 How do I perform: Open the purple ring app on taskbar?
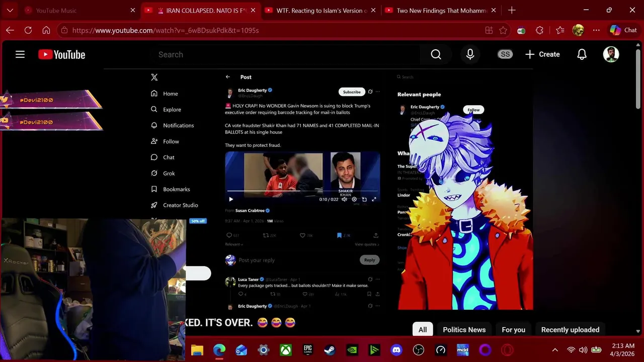tap(485, 350)
